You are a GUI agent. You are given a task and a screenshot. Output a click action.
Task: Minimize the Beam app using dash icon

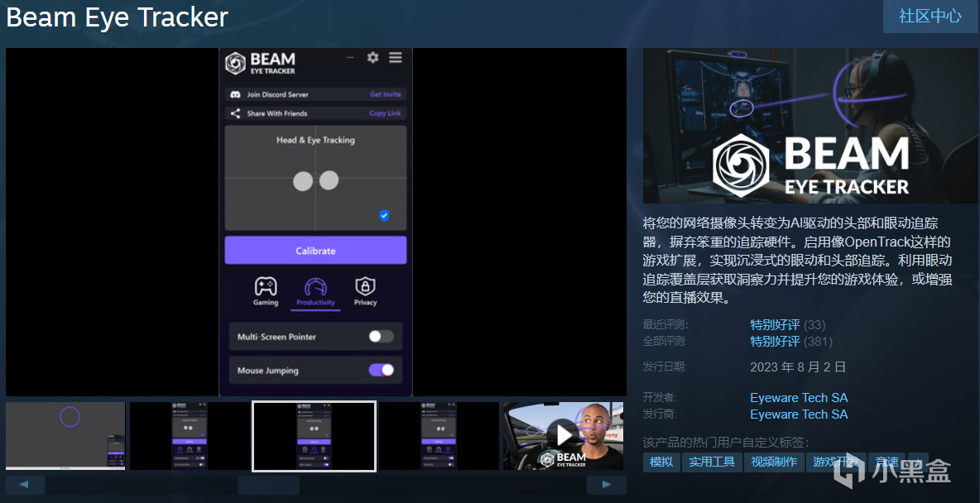[x=350, y=57]
